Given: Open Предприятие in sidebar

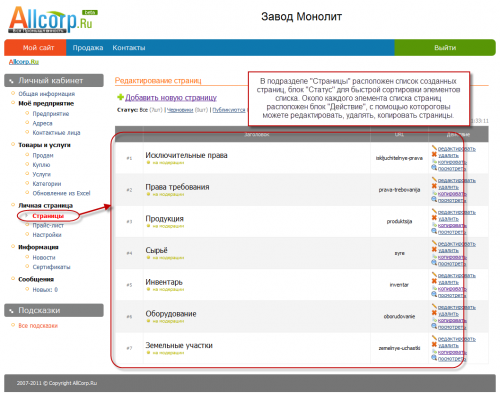Looking at the screenshot, I should (x=51, y=114).
